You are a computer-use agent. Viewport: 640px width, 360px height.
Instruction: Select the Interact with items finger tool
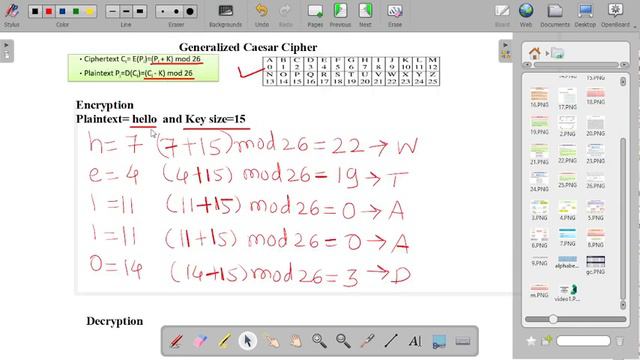click(x=272, y=341)
